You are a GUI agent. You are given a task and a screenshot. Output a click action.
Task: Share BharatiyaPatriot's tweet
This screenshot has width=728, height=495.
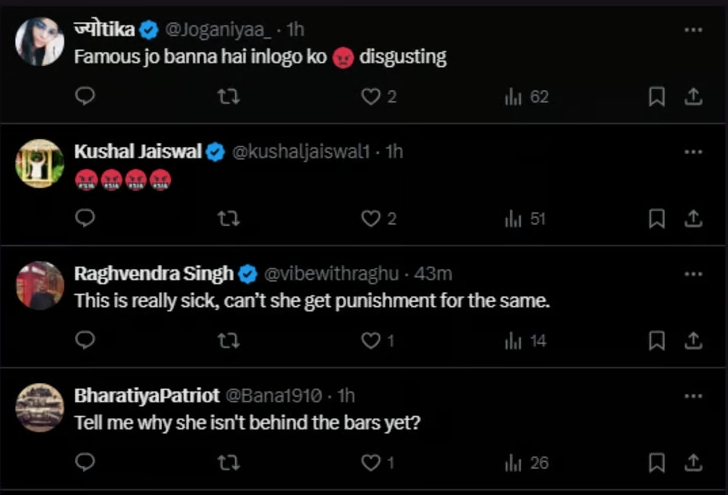(692, 463)
